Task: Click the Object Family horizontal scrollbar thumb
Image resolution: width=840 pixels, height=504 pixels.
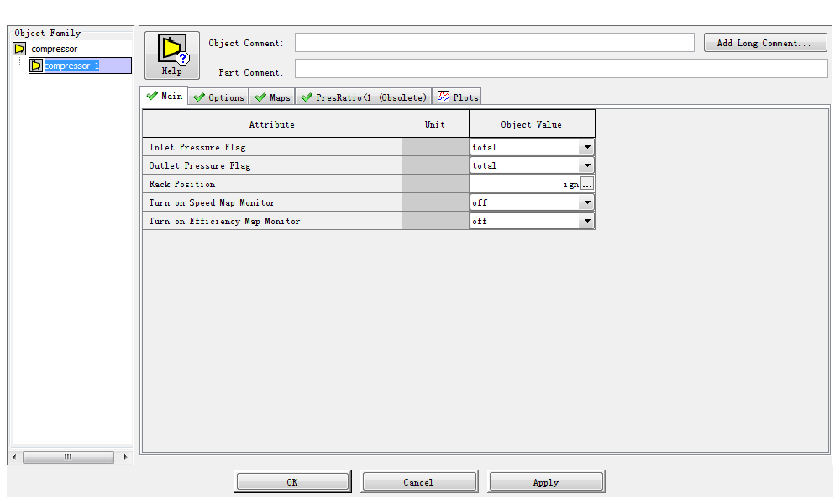Action: [68, 457]
